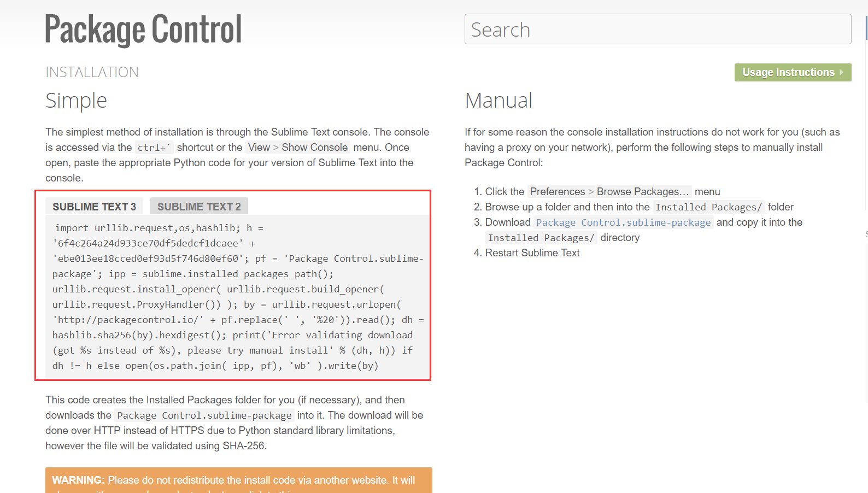Open the Usage Instructions button

point(793,72)
